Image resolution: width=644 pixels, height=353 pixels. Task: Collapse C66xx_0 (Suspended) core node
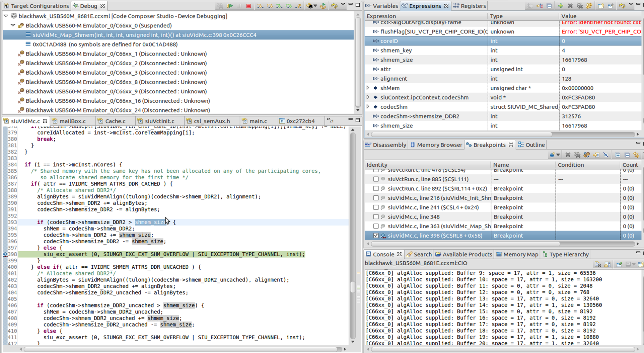(13, 25)
